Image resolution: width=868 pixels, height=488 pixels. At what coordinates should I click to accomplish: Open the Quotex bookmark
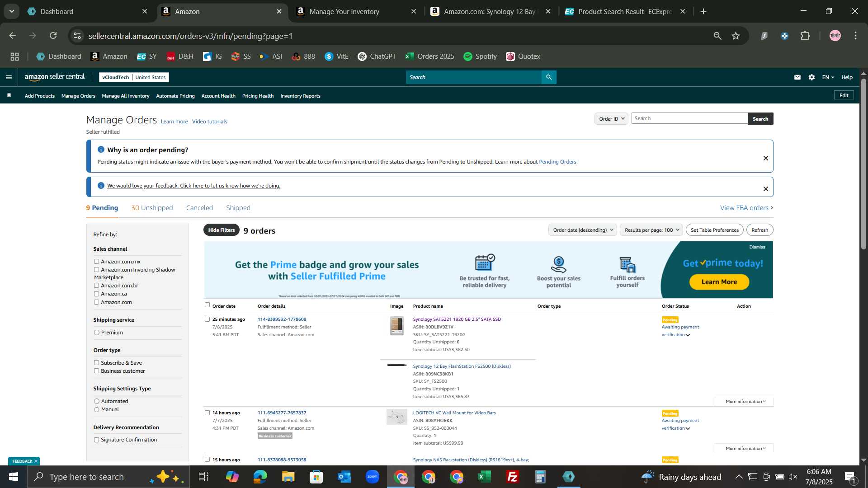(x=523, y=56)
